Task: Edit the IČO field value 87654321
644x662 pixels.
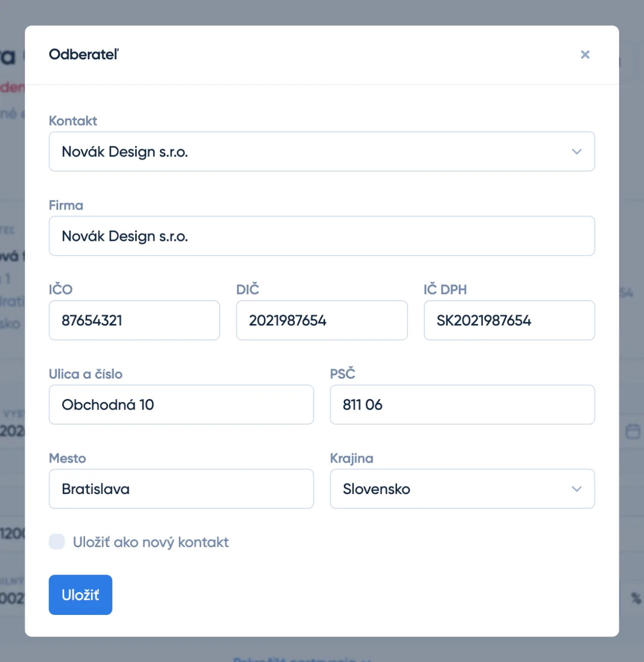Action: coord(134,320)
